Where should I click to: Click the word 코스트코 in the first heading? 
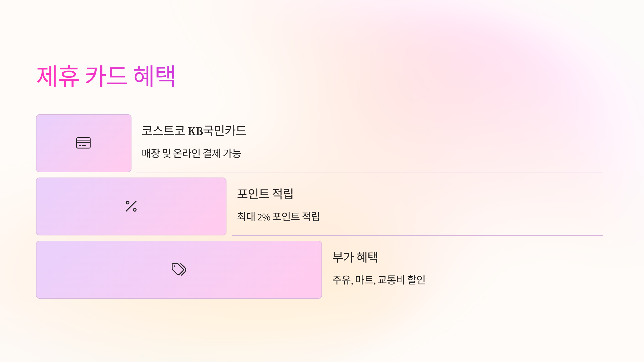click(163, 131)
